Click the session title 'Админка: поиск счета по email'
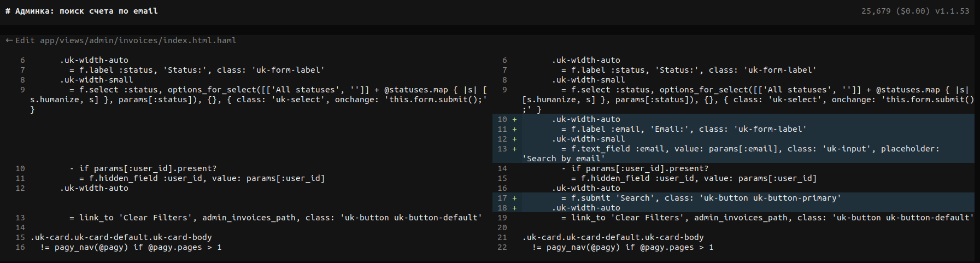 click(86, 11)
